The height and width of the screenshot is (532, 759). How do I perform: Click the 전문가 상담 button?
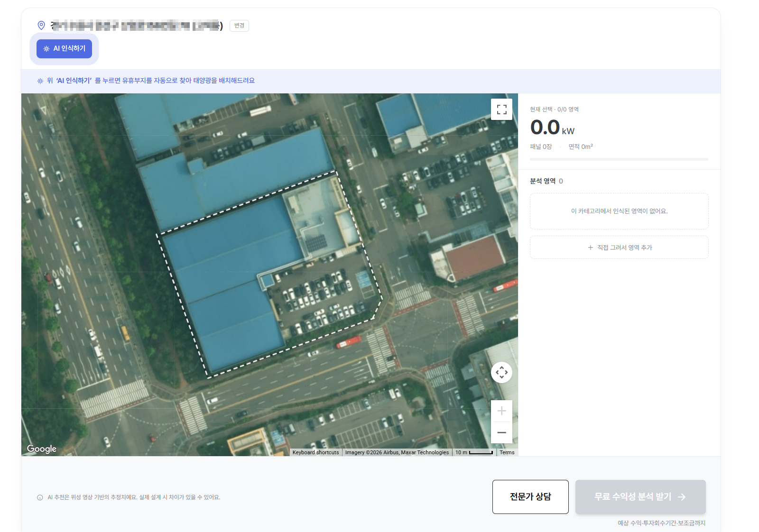[x=530, y=497]
